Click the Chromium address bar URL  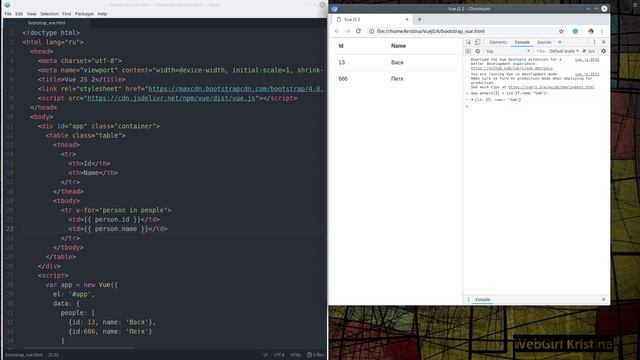(x=431, y=31)
